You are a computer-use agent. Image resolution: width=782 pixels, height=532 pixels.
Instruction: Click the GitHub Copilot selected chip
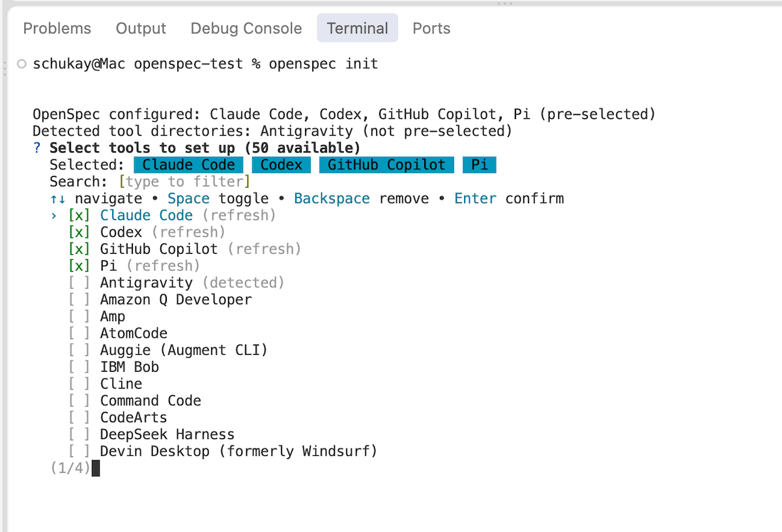[387, 165]
